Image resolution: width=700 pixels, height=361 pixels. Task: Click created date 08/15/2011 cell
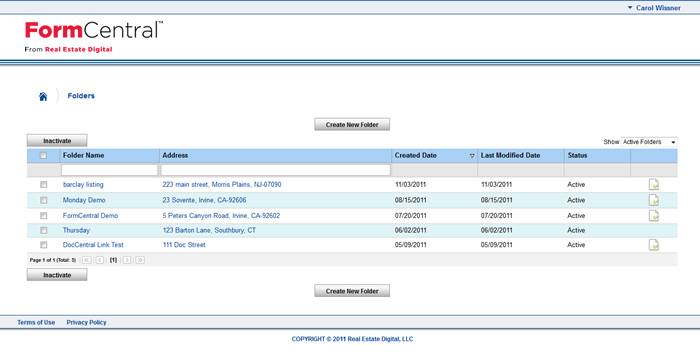(x=410, y=200)
